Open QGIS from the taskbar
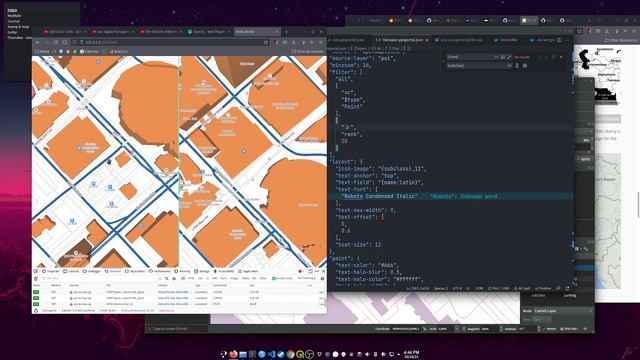640x360 pixels. pyautogui.click(x=300, y=354)
